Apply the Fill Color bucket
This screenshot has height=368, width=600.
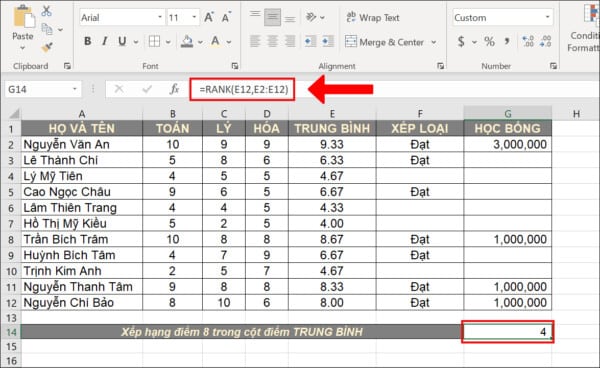click(187, 41)
